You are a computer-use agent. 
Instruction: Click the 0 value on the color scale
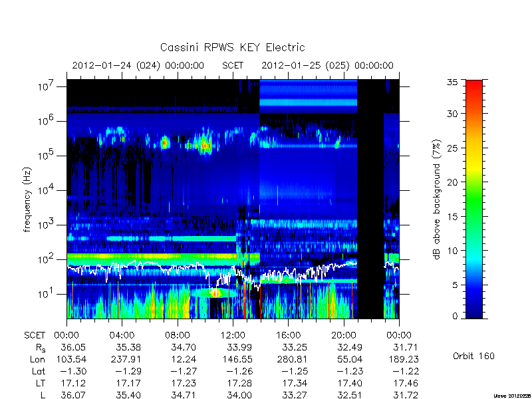coord(454,316)
